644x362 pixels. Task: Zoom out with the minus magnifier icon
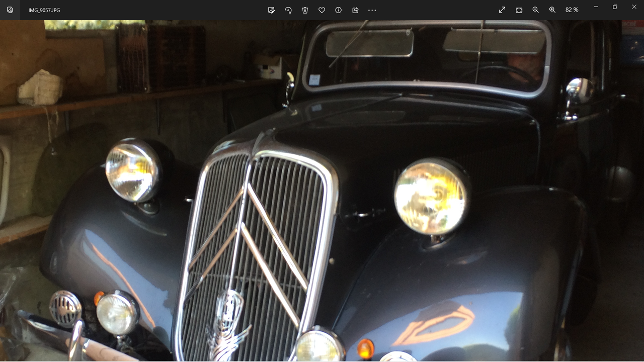535,10
